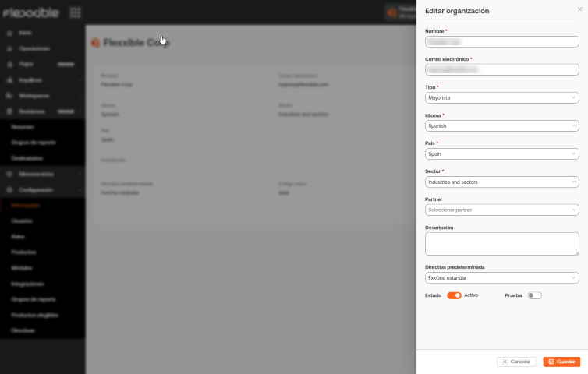Open the Sector dropdown
Screen dimensions: 588x374
(x=501, y=182)
